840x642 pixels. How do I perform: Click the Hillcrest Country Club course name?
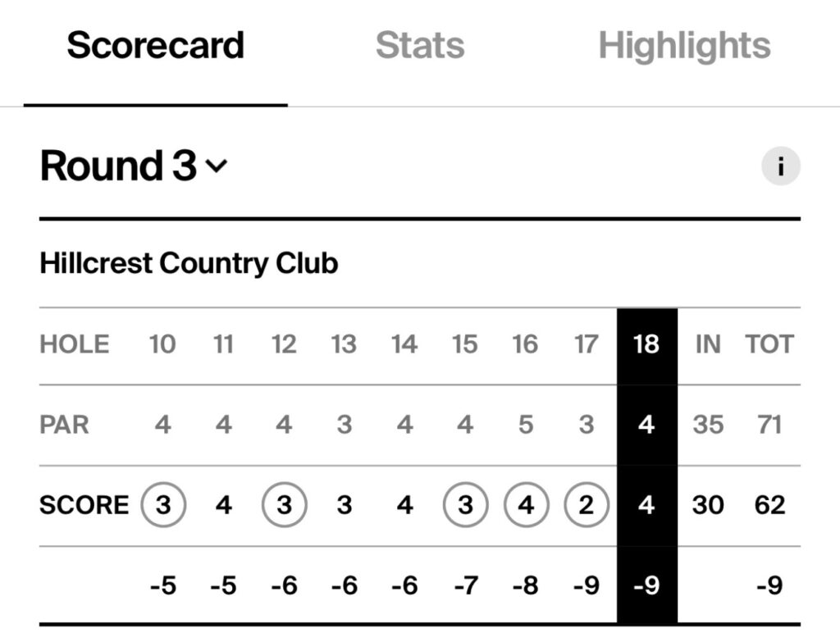pos(189,263)
